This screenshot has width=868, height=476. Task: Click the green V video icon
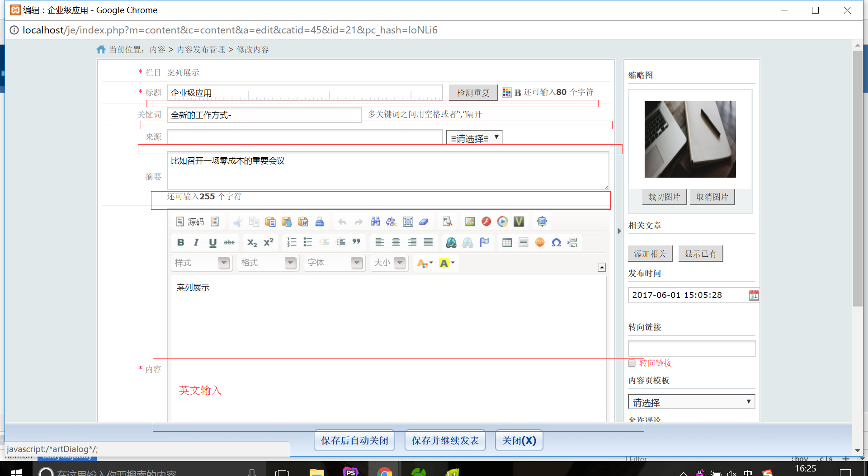(x=519, y=222)
